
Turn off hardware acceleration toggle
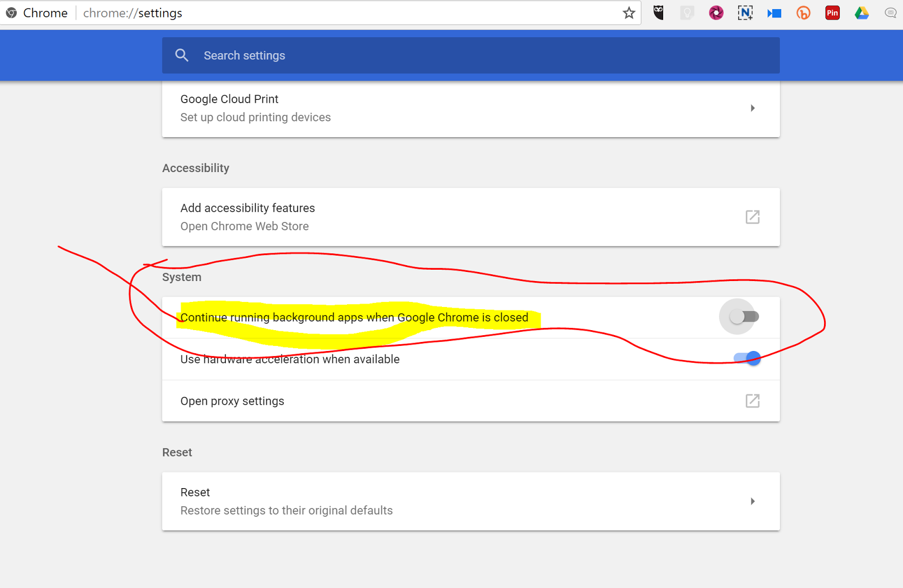point(747,358)
